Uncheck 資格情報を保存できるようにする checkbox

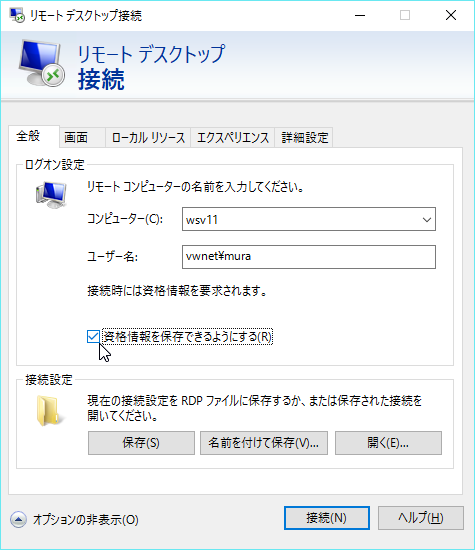point(93,337)
